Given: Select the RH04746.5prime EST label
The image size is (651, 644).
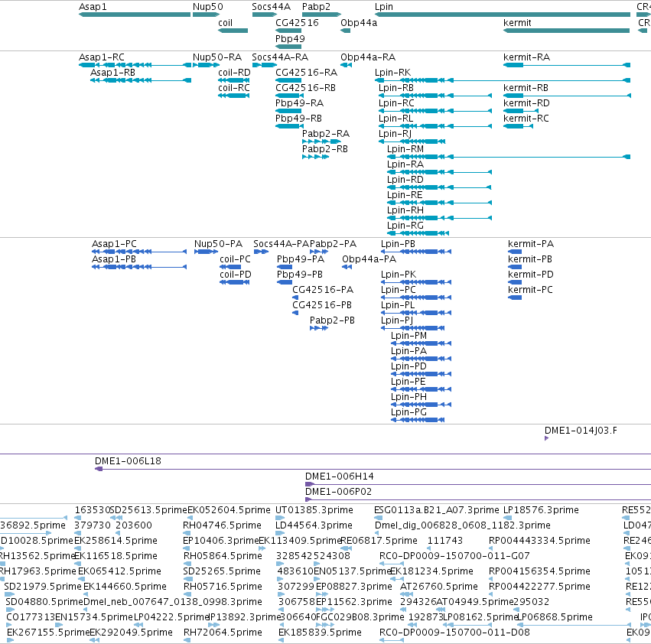Looking at the screenshot, I should pos(222,525).
